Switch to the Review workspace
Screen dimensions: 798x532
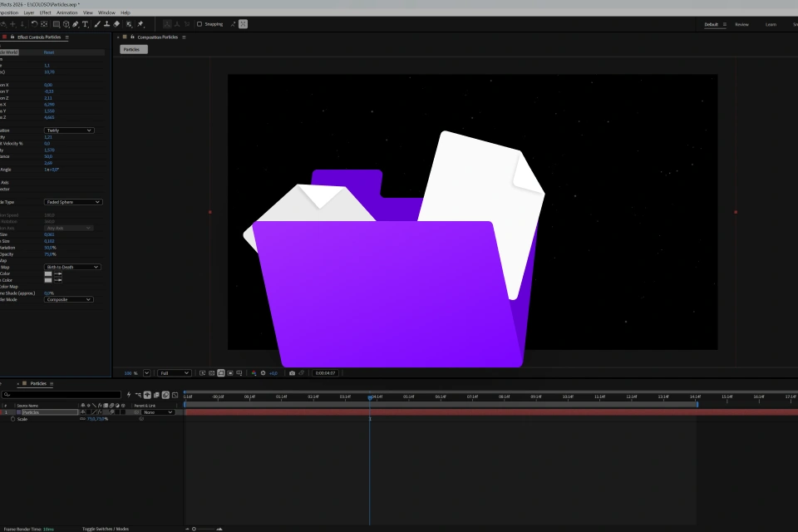pyautogui.click(x=741, y=24)
